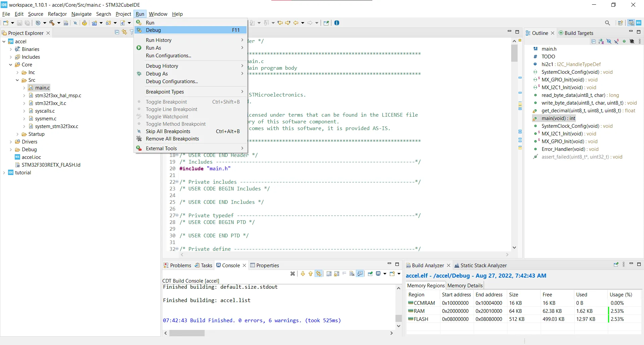Expand the Drivers folder

[11, 142]
